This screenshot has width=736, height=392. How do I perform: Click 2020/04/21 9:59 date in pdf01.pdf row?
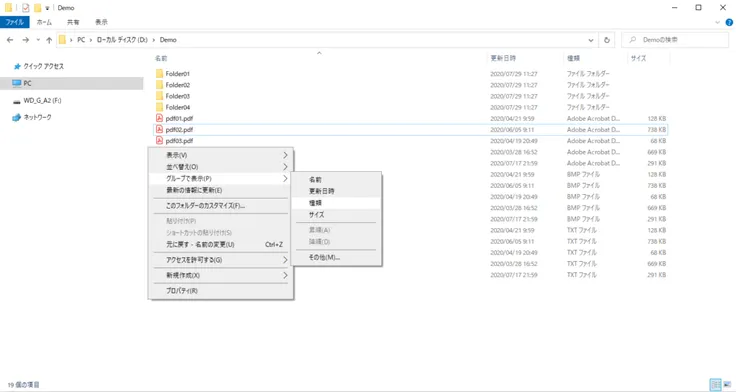512,118
